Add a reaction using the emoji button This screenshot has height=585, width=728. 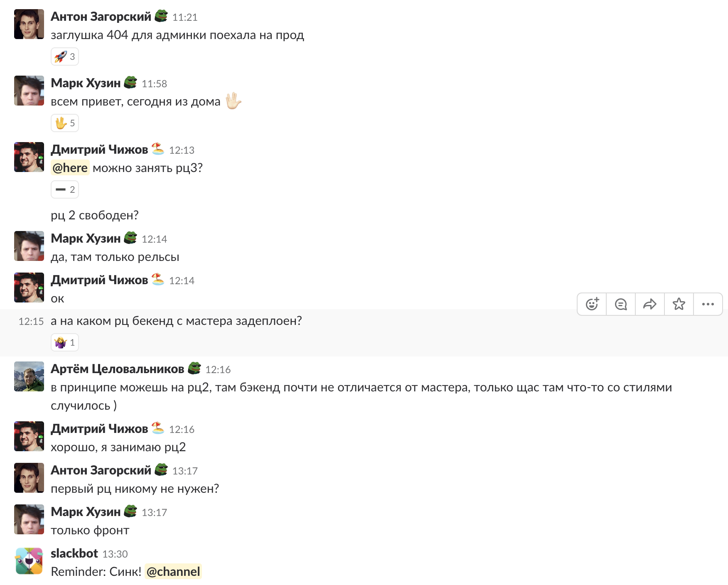coord(592,304)
